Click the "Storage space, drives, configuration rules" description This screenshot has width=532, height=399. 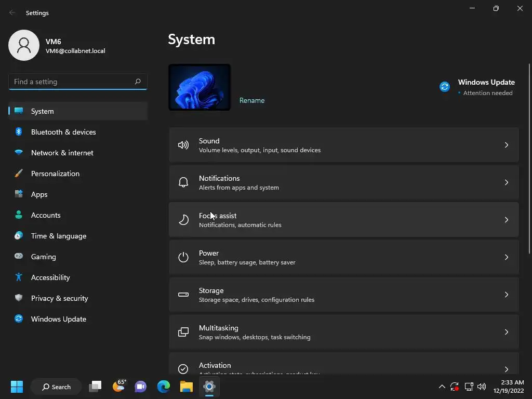click(x=257, y=300)
